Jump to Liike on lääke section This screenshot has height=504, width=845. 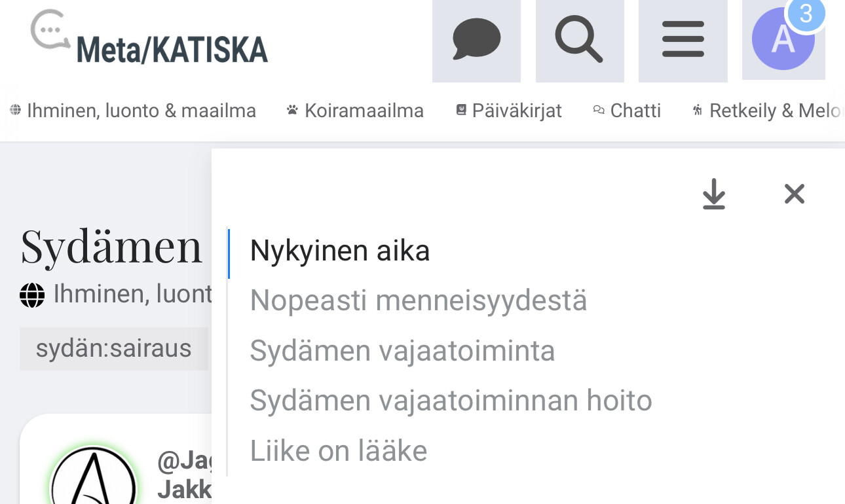[x=338, y=451]
